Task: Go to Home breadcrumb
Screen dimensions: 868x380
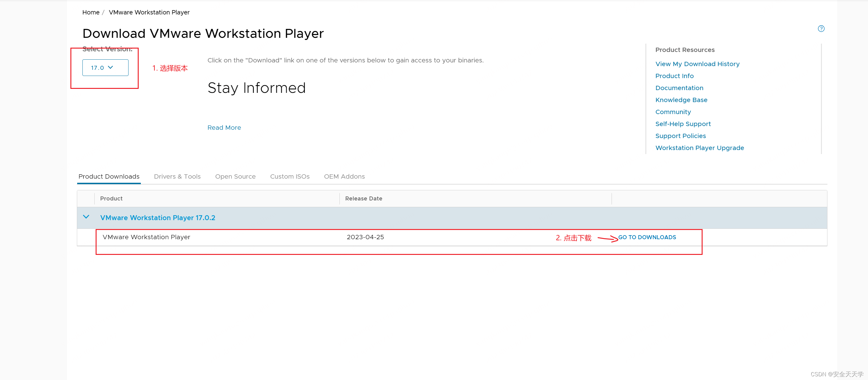Action: click(91, 13)
